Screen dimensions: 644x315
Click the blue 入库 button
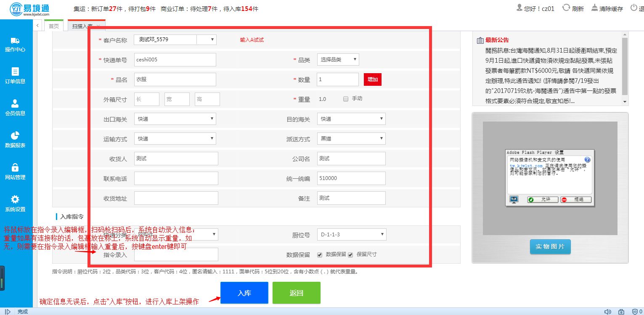244,293
